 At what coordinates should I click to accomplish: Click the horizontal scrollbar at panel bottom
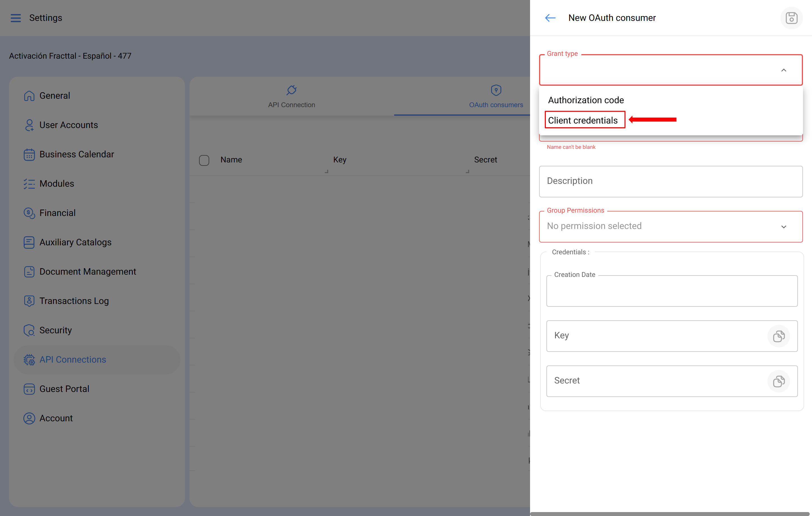tap(670, 514)
